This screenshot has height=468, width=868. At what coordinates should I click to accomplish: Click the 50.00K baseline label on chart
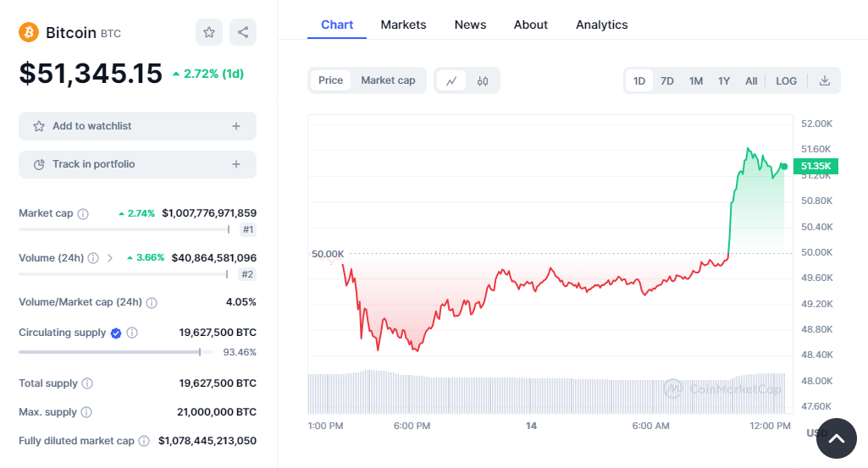pyautogui.click(x=328, y=254)
